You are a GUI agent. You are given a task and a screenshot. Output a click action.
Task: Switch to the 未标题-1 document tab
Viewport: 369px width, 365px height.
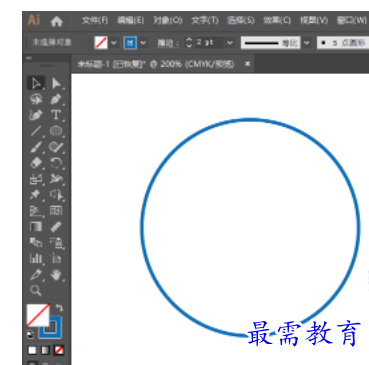tap(156, 64)
